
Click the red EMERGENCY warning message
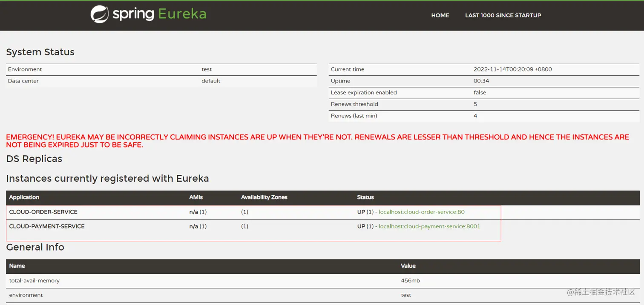317,141
